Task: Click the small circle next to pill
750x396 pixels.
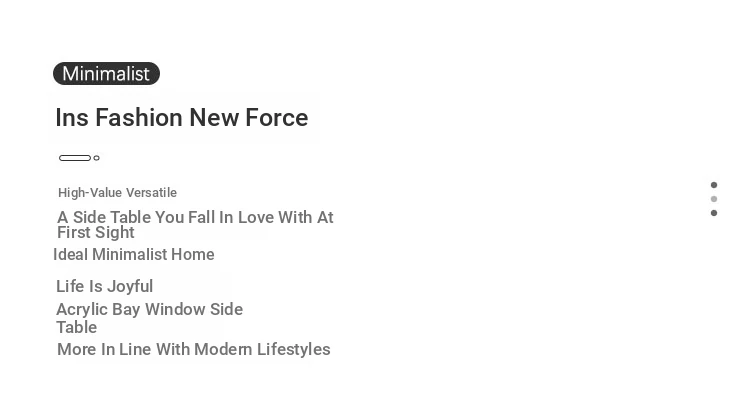Action: [x=97, y=158]
